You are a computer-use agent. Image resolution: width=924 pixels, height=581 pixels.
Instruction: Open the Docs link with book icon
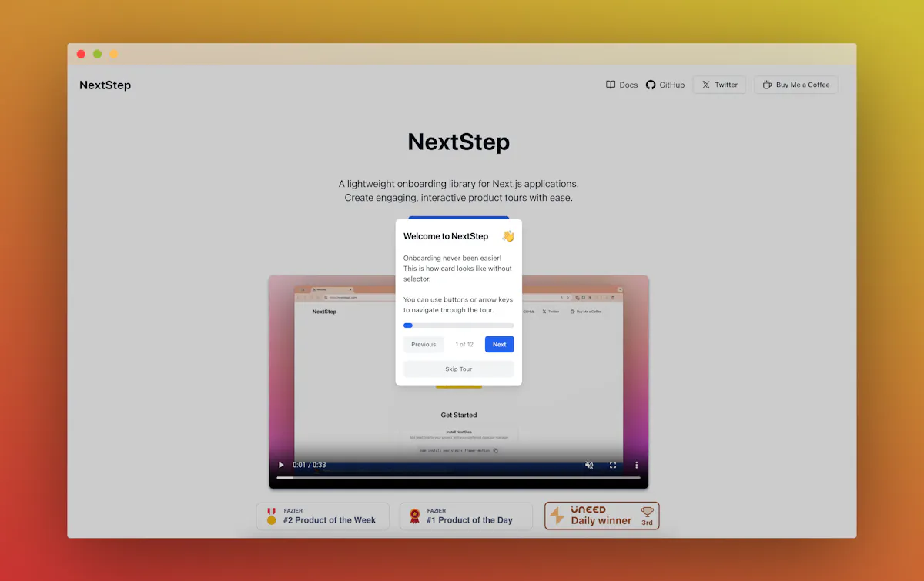621,85
